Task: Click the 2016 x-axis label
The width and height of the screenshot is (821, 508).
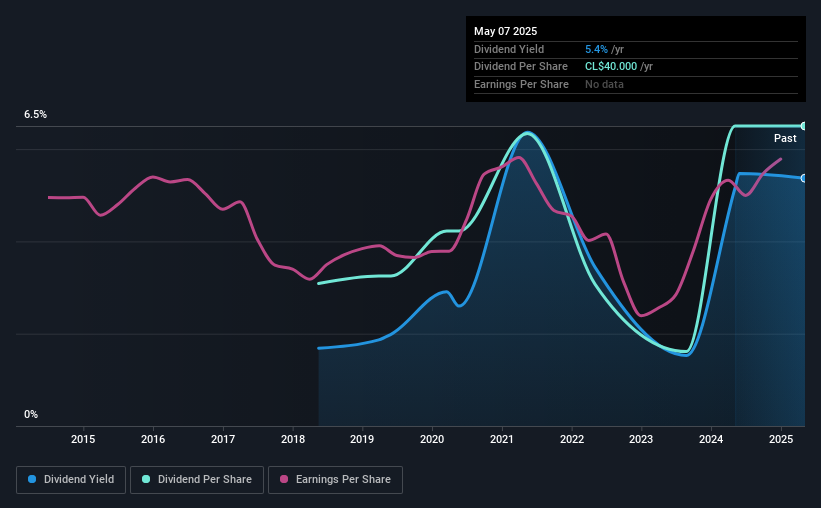Action: 153,439
